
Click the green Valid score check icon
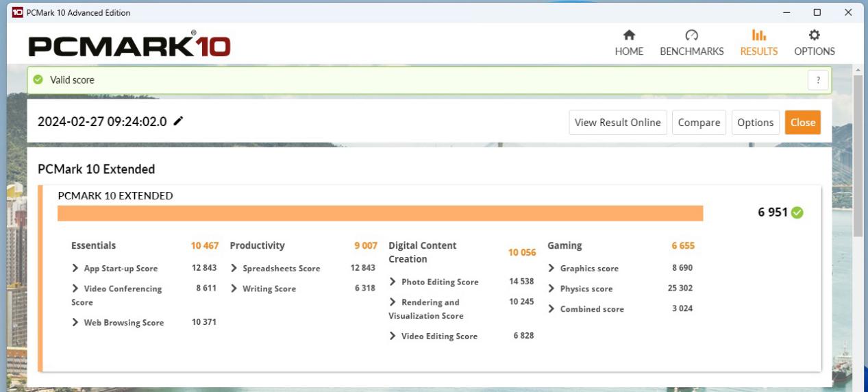(38, 80)
